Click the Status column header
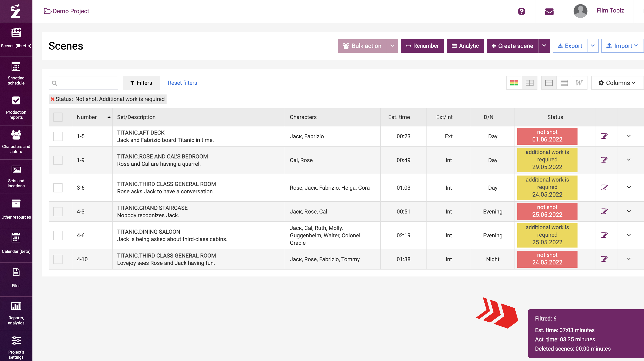Viewport: 644px width, 361px height. (555, 117)
